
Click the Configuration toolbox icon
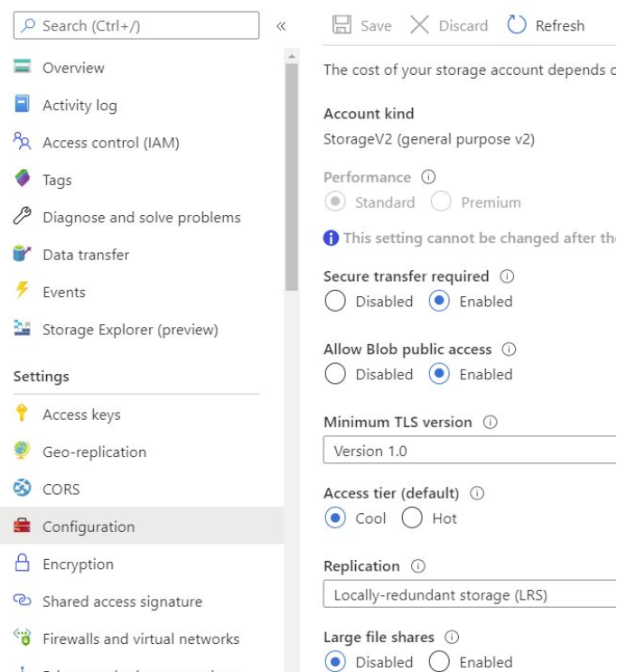tap(22, 525)
